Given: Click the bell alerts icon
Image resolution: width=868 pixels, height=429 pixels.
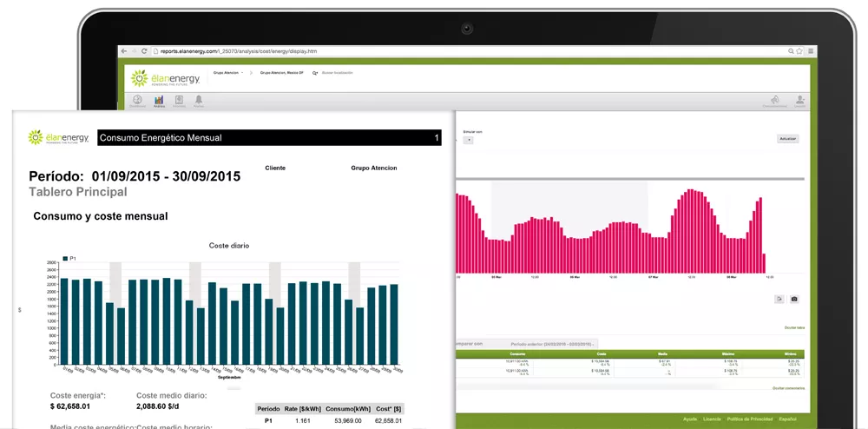Looking at the screenshot, I should [199, 101].
